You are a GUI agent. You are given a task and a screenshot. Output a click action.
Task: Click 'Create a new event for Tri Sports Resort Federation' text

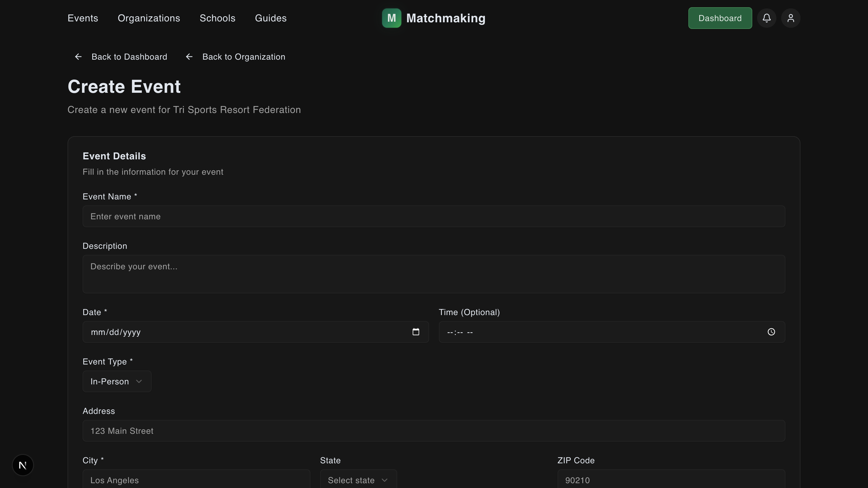pos(184,110)
